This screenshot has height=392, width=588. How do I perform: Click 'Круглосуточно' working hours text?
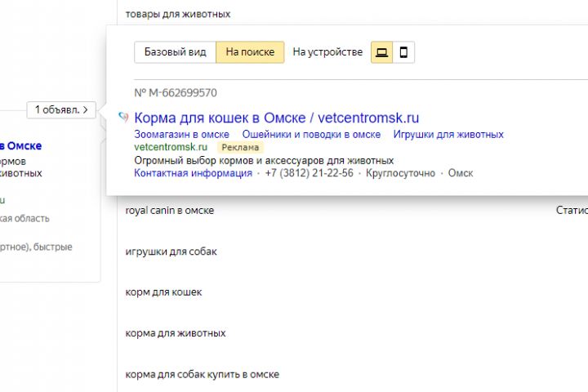click(x=400, y=173)
